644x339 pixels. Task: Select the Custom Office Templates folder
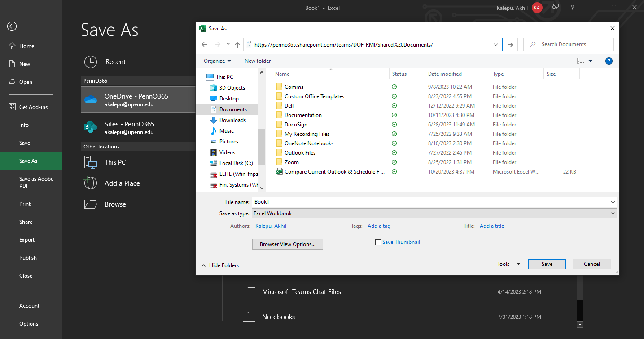314,96
